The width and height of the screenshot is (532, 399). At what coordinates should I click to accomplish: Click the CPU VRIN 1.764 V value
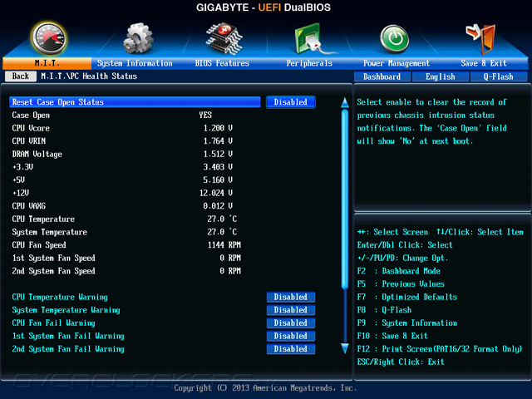coord(218,140)
